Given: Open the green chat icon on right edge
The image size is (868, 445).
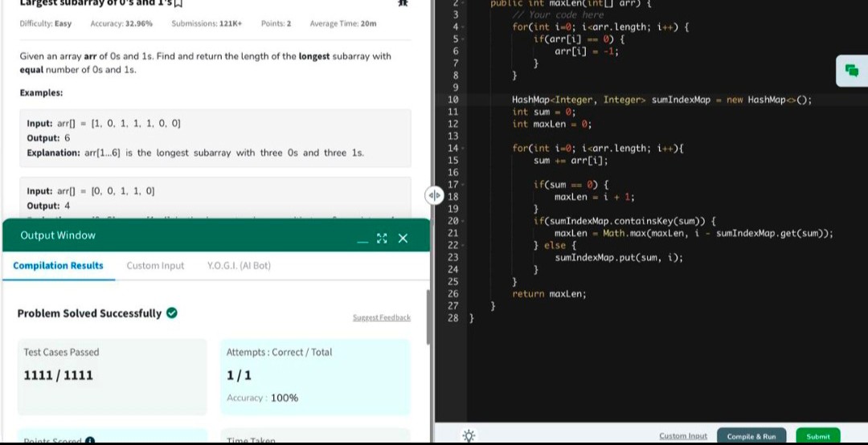Looking at the screenshot, I should pos(852,71).
